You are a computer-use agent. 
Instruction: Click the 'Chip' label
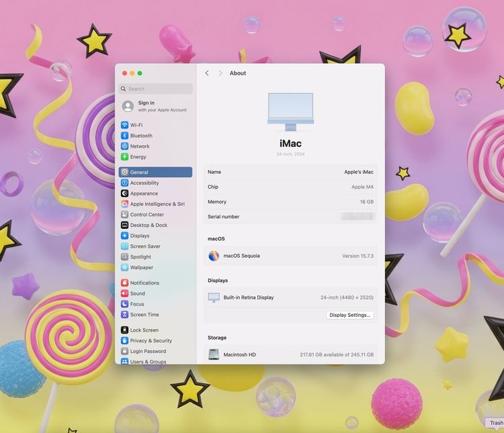213,187
